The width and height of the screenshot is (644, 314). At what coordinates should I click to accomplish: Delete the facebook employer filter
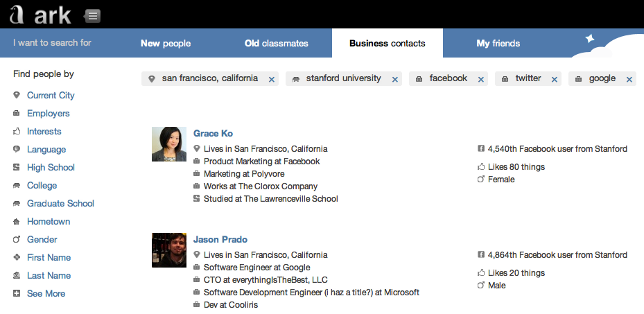click(481, 80)
